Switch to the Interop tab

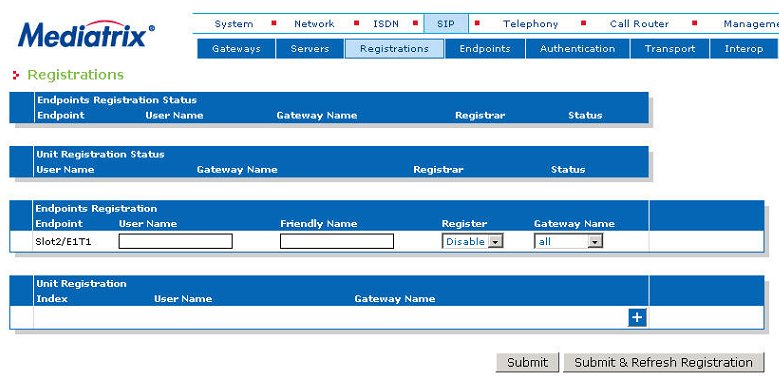tap(744, 49)
